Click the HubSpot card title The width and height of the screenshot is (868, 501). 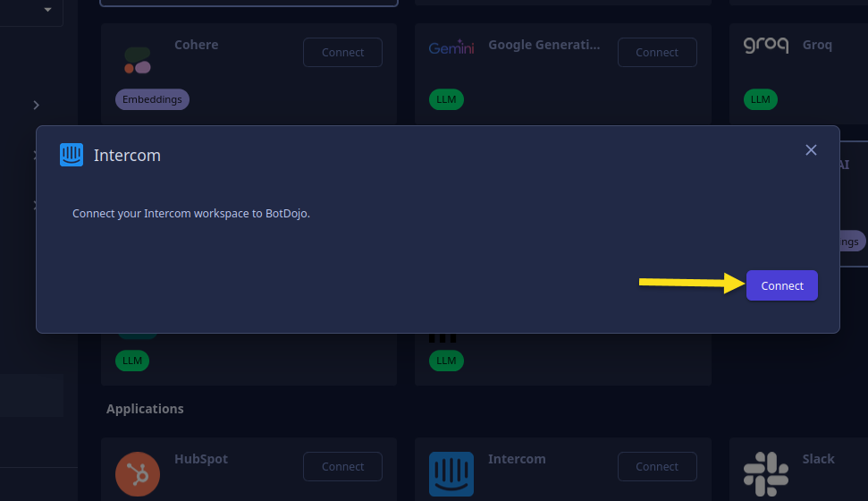(201, 460)
